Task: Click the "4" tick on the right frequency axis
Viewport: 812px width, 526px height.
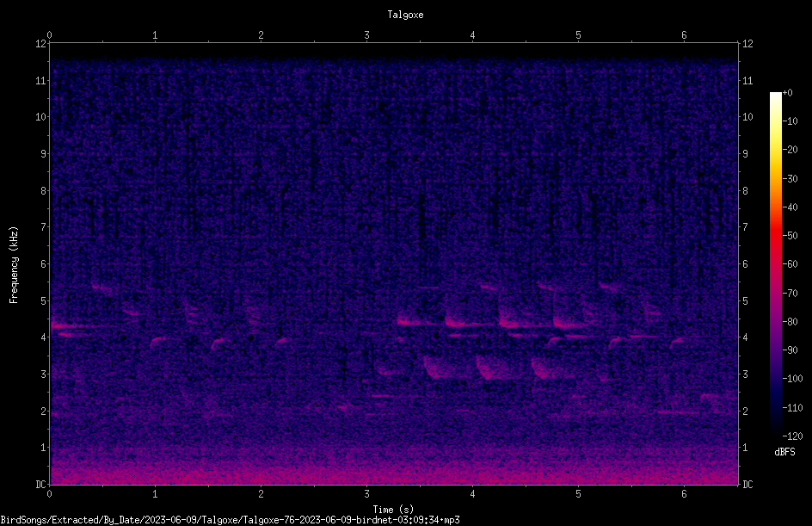Action: [745, 337]
